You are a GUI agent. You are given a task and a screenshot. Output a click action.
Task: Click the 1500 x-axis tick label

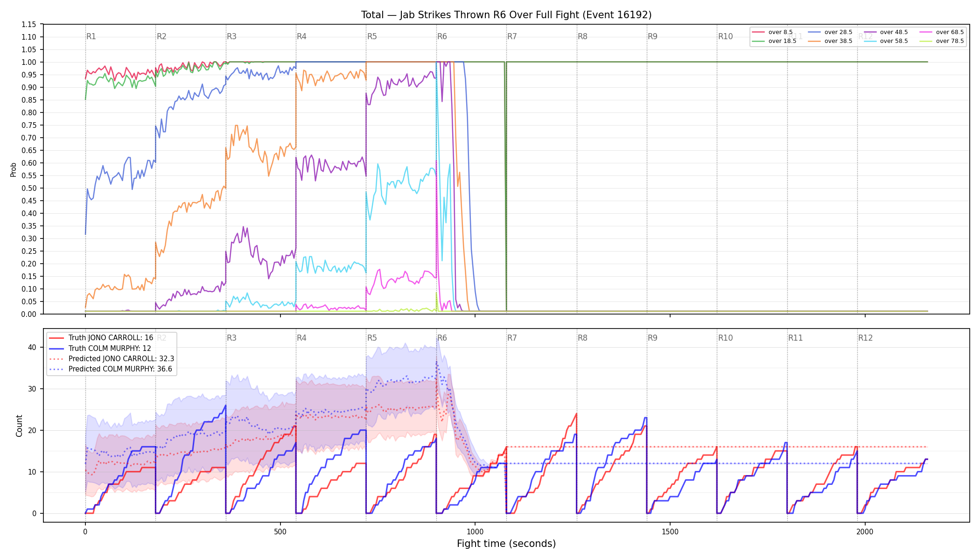click(670, 532)
